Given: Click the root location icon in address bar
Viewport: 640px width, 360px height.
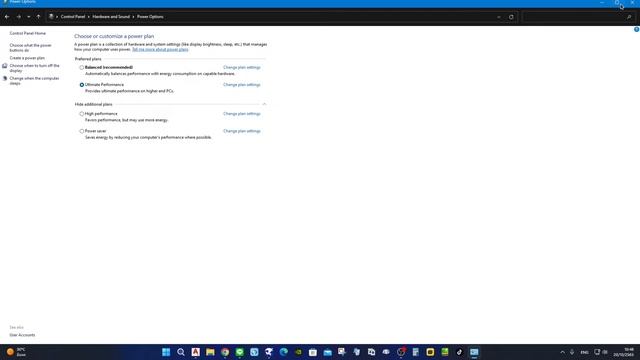Looking at the screenshot, I should (51, 17).
